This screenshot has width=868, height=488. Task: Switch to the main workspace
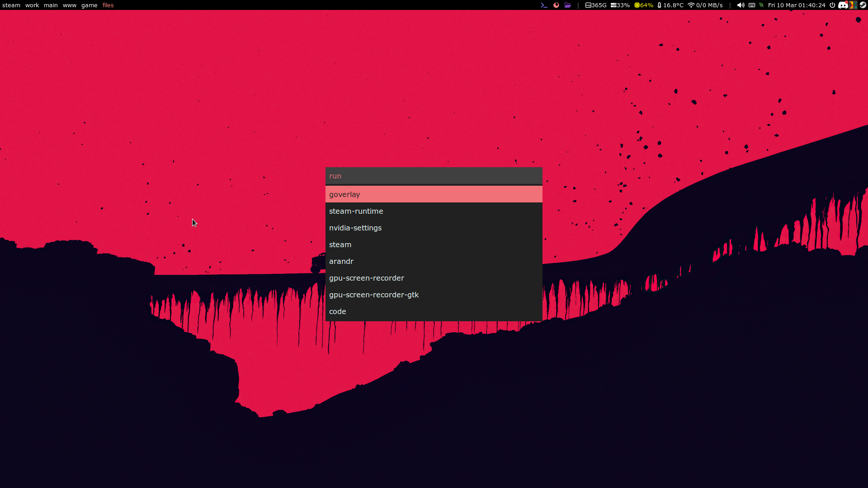point(51,5)
